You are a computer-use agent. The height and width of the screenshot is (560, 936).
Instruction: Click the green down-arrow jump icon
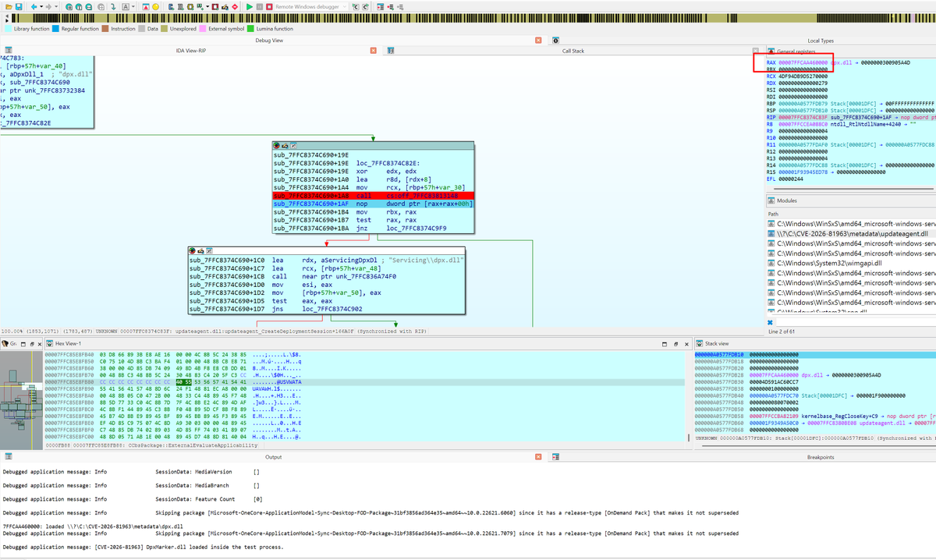(x=113, y=6)
